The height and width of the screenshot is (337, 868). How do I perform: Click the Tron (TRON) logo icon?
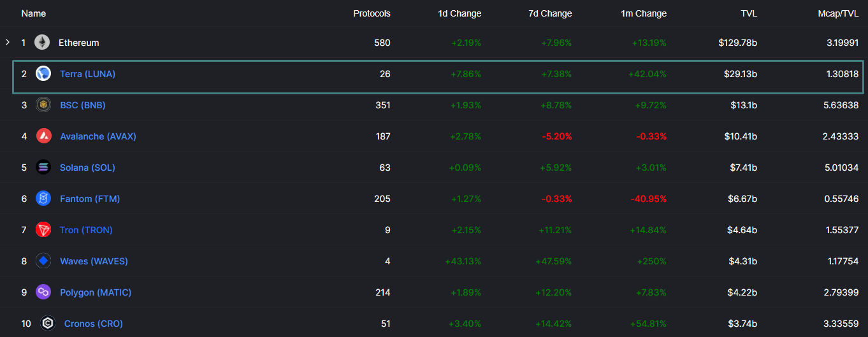[x=43, y=230]
